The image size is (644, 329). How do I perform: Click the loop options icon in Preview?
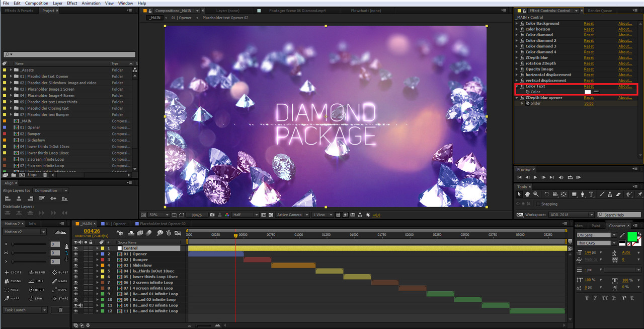tap(570, 177)
